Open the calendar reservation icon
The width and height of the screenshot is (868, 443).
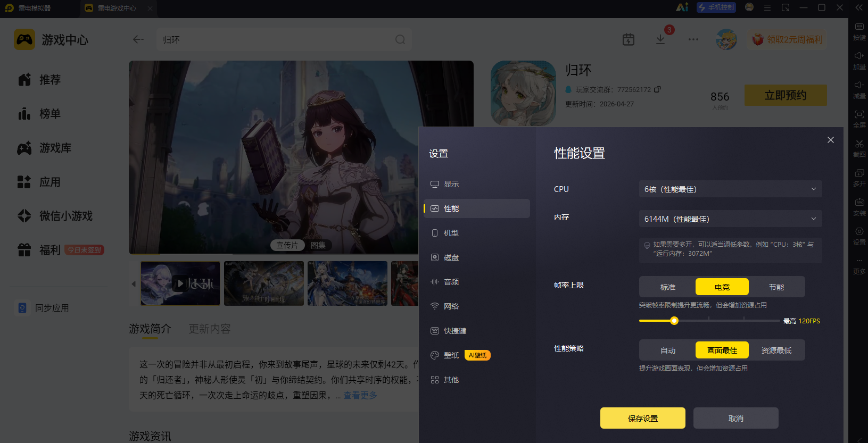pos(629,39)
